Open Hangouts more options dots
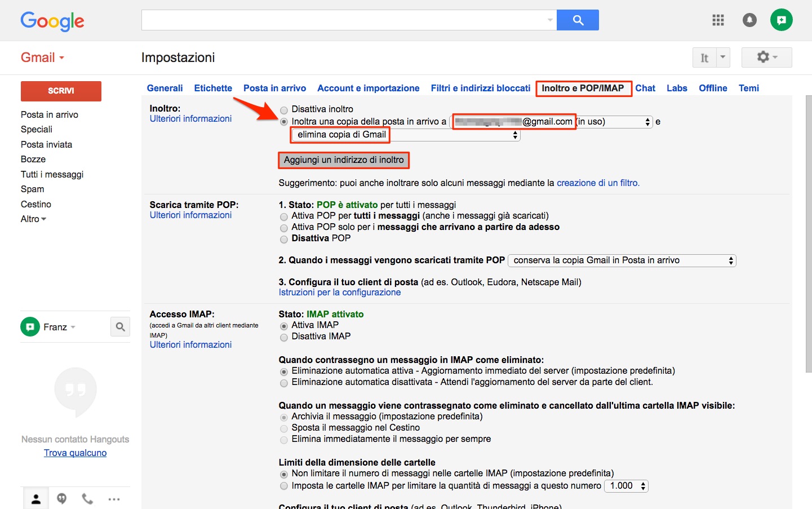This screenshot has width=812, height=509. click(114, 499)
